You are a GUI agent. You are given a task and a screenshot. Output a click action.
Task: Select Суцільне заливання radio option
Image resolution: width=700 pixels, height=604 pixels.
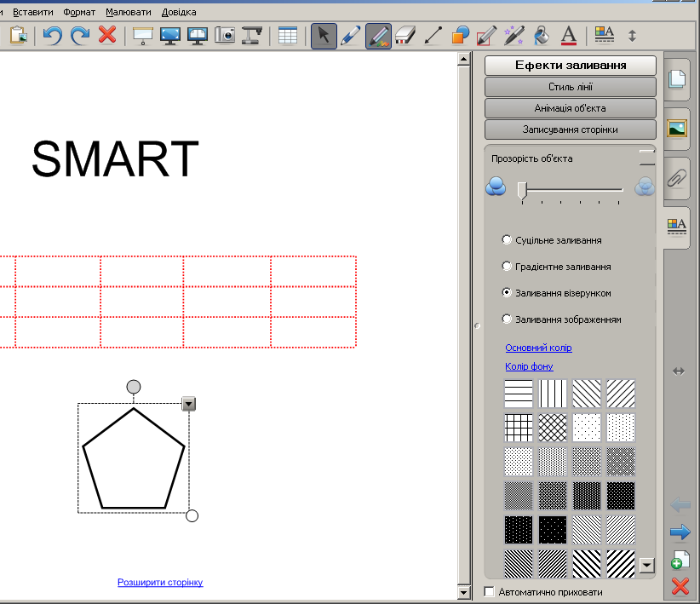pyautogui.click(x=507, y=240)
